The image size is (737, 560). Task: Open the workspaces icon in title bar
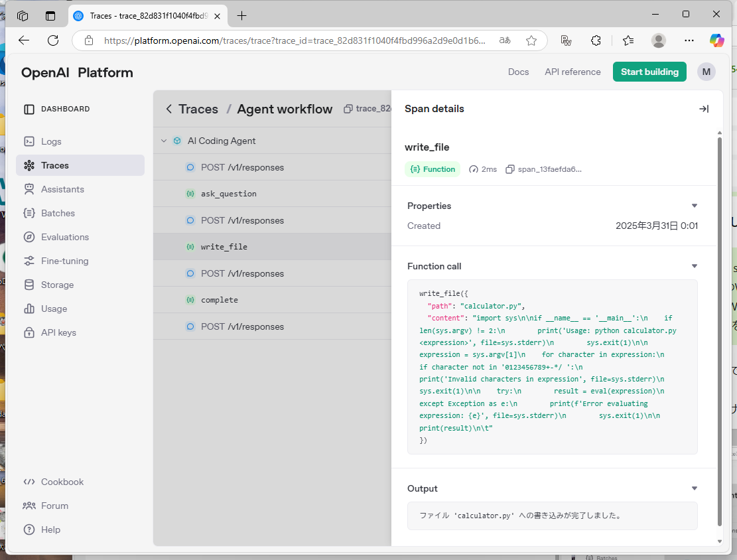[23, 15]
